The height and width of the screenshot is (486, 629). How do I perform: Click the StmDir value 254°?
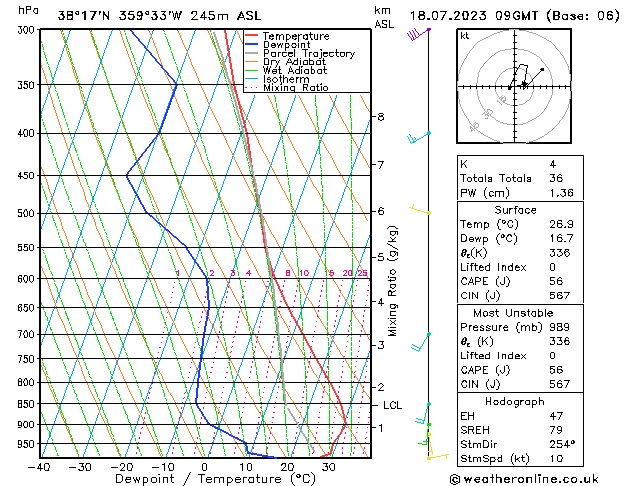tap(562, 445)
